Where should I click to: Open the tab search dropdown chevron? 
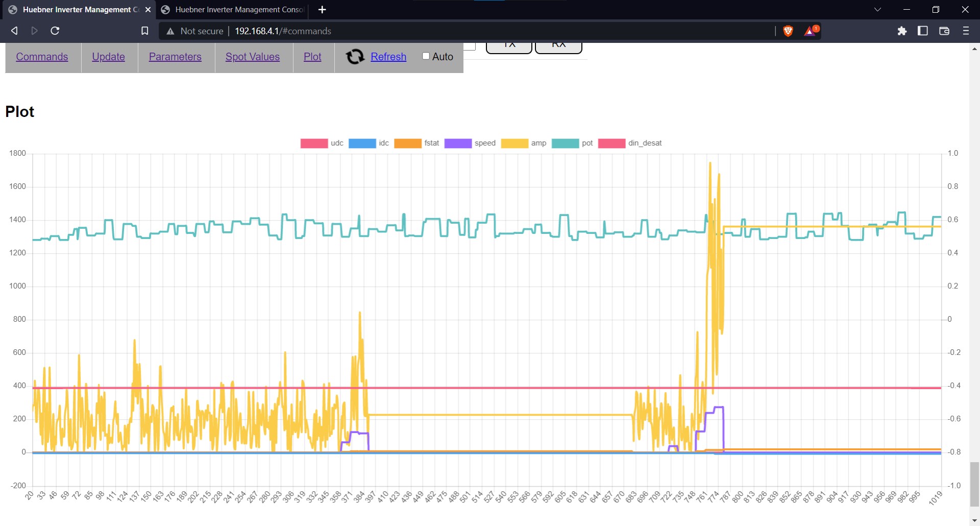click(877, 10)
